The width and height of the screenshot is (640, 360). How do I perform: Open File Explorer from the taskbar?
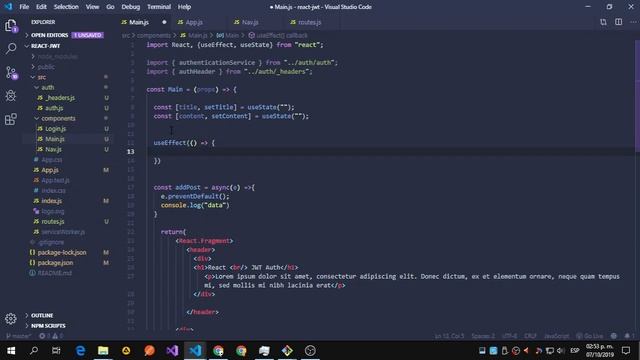tap(103, 351)
